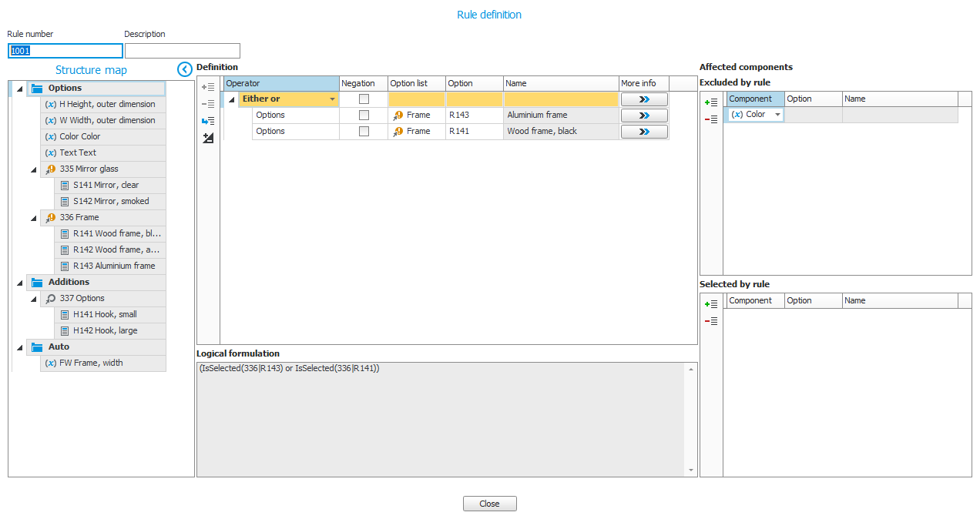Toggle Negation for the Either or row
This screenshot has width=980, height=519.
(x=364, y=99)
